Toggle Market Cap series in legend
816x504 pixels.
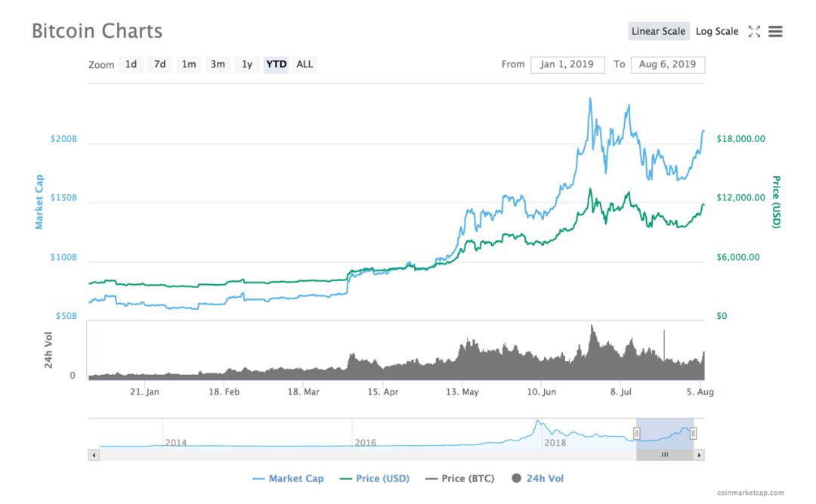[288, 478]
